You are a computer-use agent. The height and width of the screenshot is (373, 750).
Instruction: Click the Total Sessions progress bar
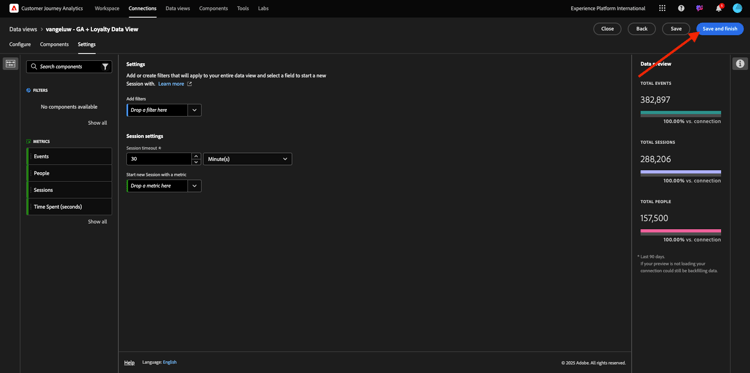[x=681, y=173]
